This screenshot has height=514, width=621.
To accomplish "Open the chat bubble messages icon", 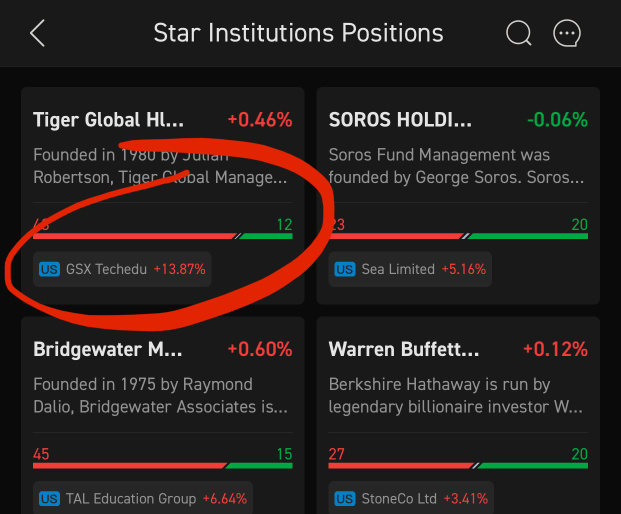I will [x=567, y=33].
